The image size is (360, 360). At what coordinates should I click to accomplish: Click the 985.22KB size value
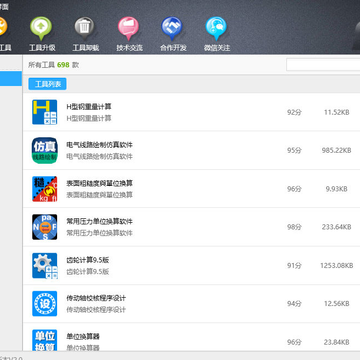click(336, 150)
